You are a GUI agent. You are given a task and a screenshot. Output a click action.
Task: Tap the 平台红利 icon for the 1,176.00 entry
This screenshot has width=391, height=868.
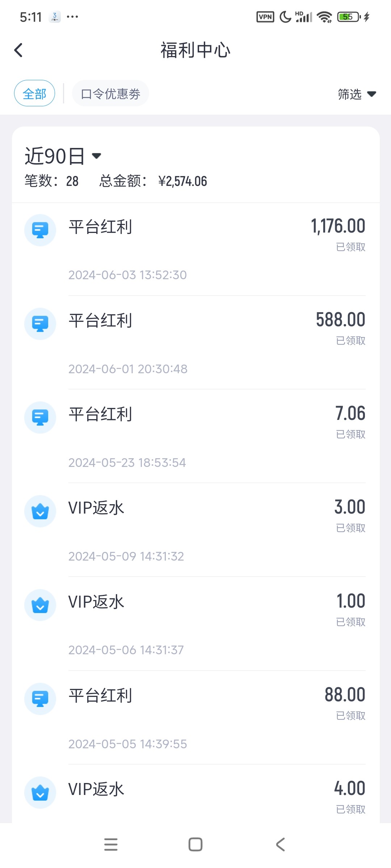coord(40,230)
